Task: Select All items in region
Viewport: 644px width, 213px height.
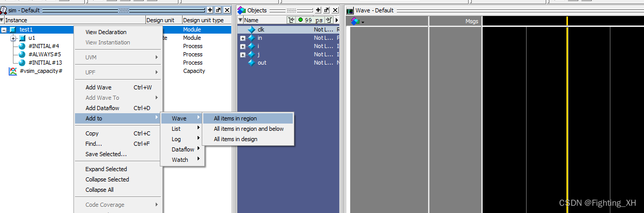Action: point(248,118)
